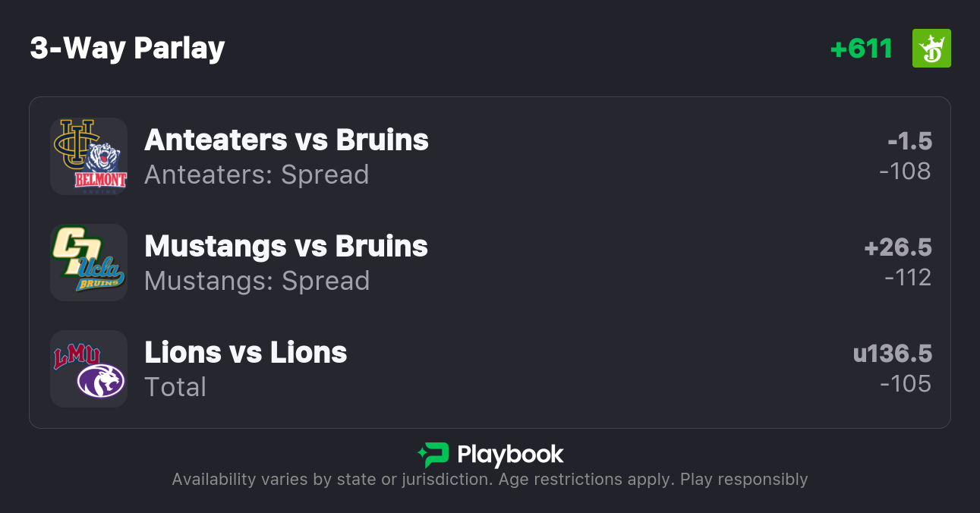
Task: Open the Lions vs Lions matchup
Action: pos(245,353)
